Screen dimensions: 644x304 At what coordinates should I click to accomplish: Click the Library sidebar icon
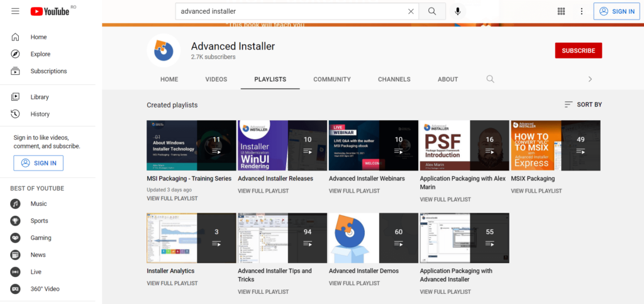point(15,97)
